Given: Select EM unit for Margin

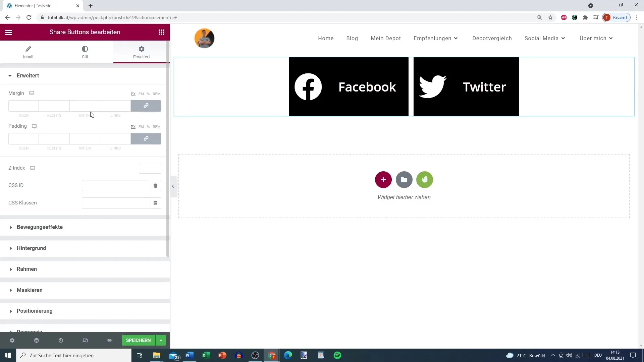Looking at the screenshot, I should click(x=141, y=94).
